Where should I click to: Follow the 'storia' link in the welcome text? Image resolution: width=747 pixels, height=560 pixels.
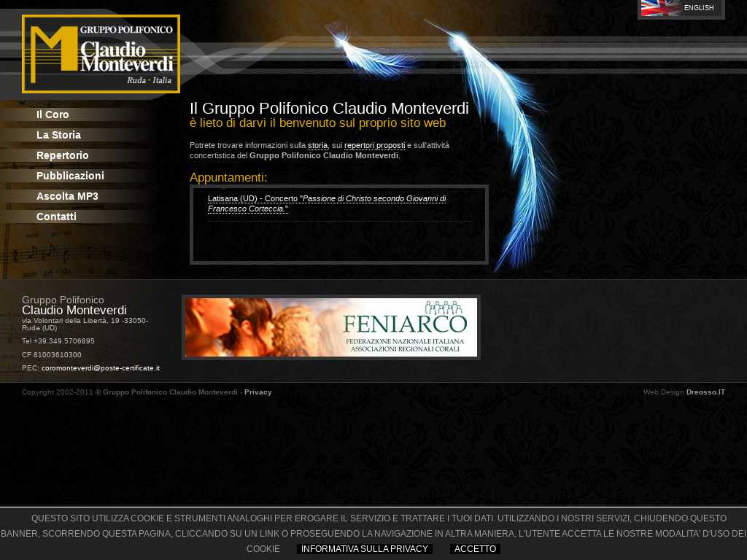click(317, 146)
